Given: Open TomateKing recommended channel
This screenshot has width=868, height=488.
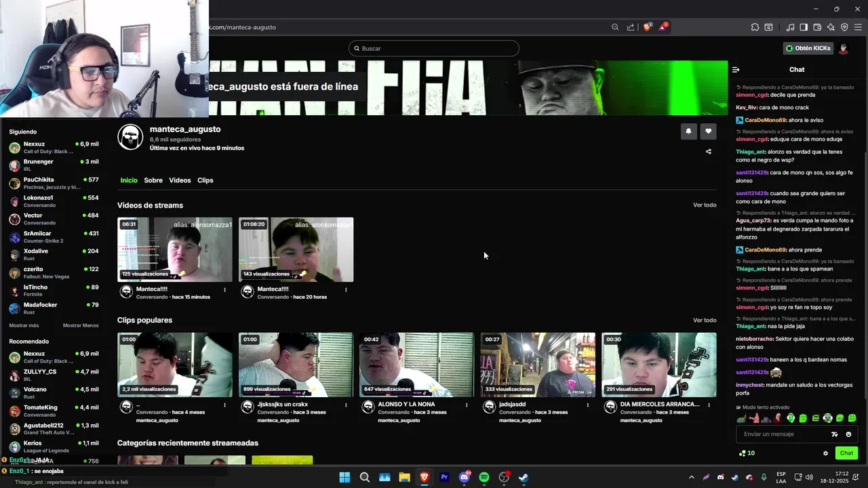Looking at the screenshot, I should click(54, 411).
